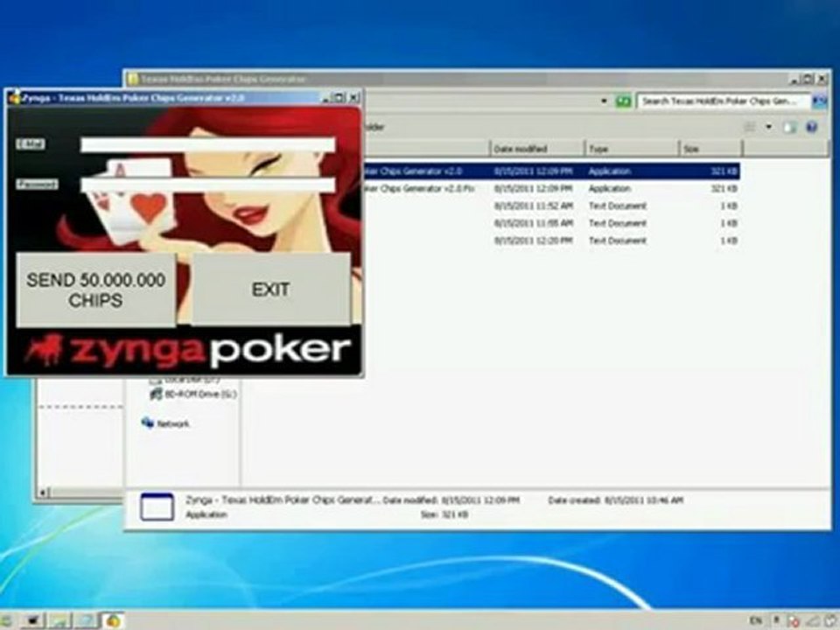Open the Explorer help icon
Image resolution: width=840 pixels, height=630 pixels.
pyautogui.click(x=812, y=127)
